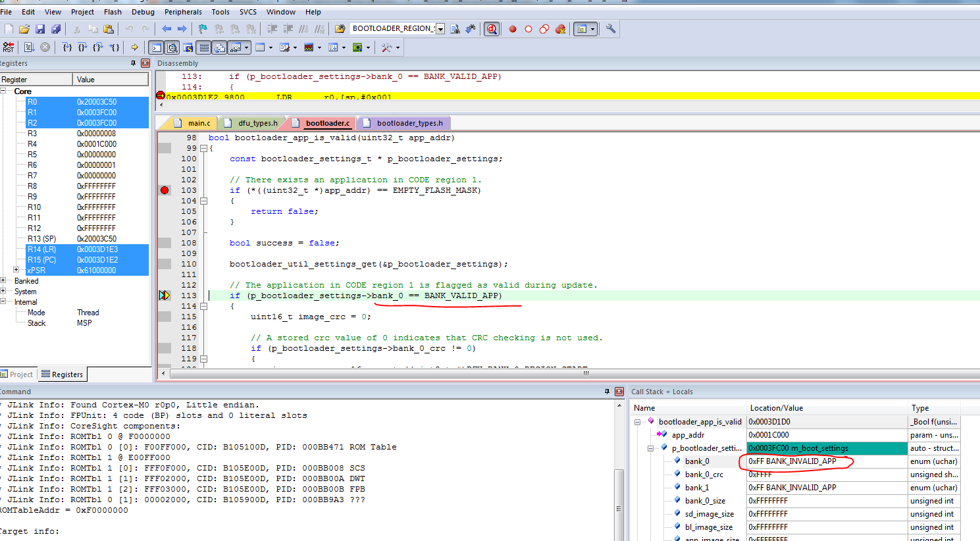
Task: Toggle the Call Stack Window button
Action: (x=220, y=47)
